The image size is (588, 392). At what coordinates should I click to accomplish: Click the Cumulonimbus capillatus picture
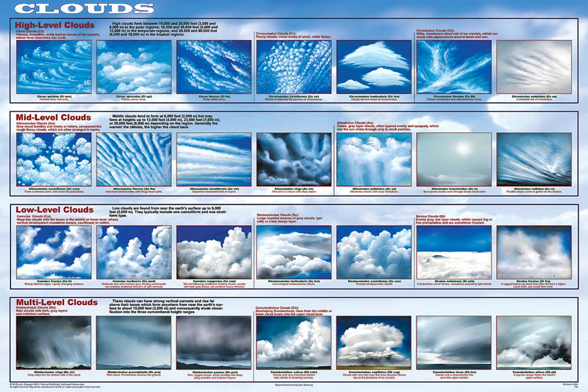coord(374,343)
